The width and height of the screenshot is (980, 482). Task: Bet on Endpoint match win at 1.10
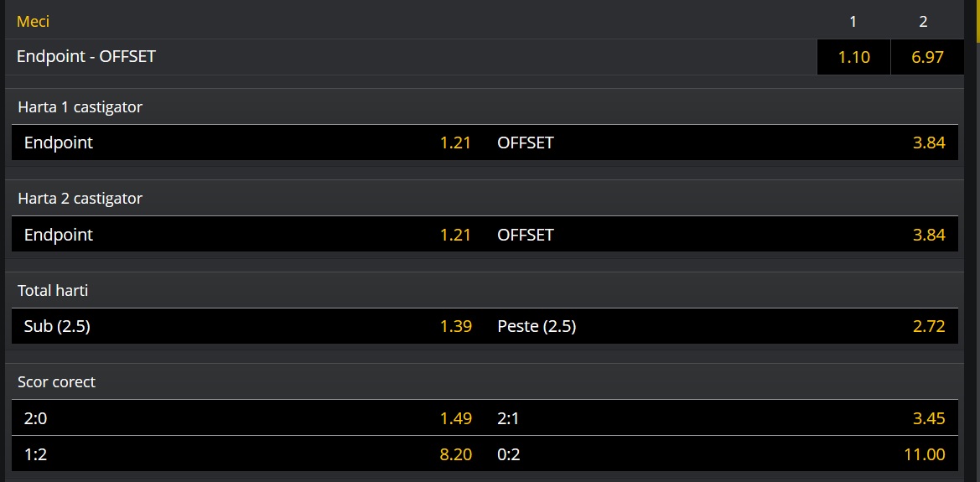tap(853, 57)
